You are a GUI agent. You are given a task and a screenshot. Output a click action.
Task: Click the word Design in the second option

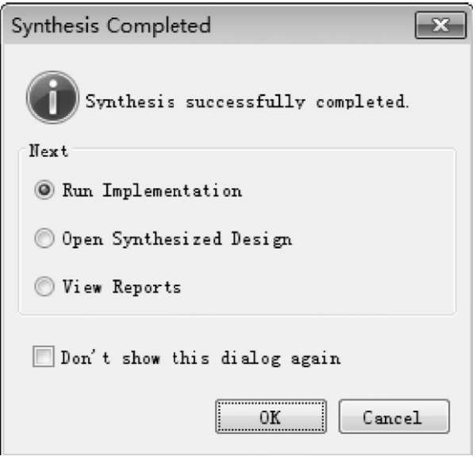pos(262,239)
